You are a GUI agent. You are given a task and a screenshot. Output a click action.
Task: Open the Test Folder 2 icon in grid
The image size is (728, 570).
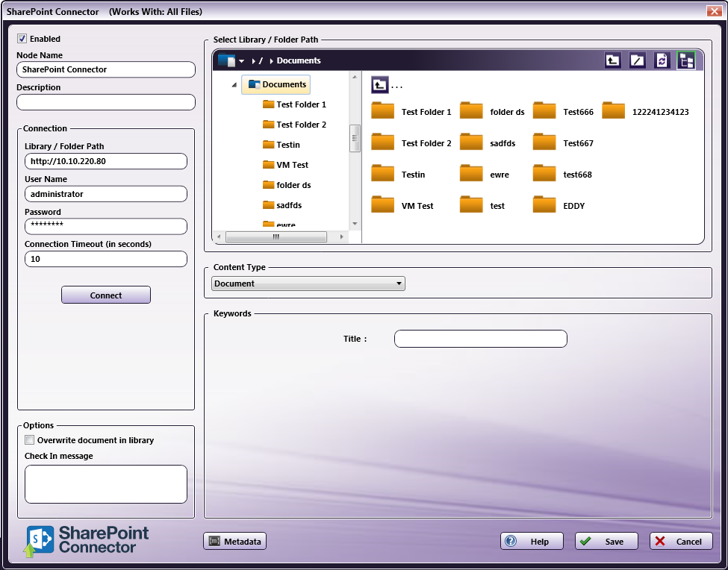[x=382, y=142]
